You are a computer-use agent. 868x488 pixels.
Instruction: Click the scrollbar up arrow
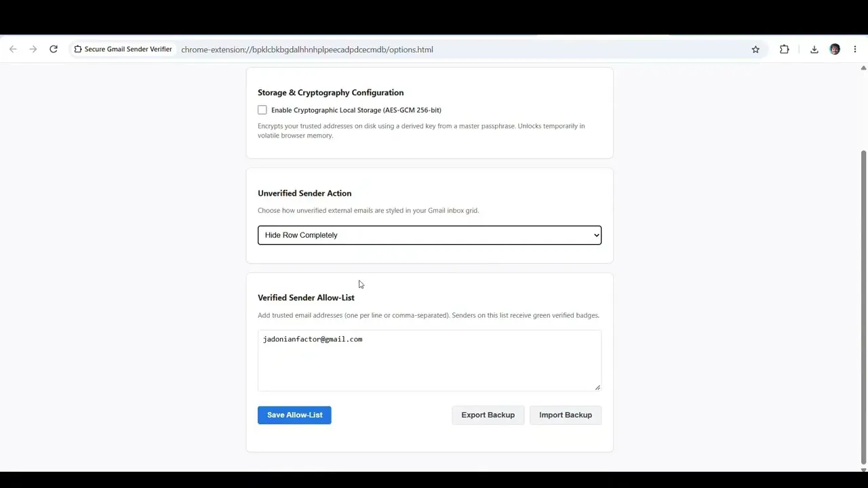863,68
